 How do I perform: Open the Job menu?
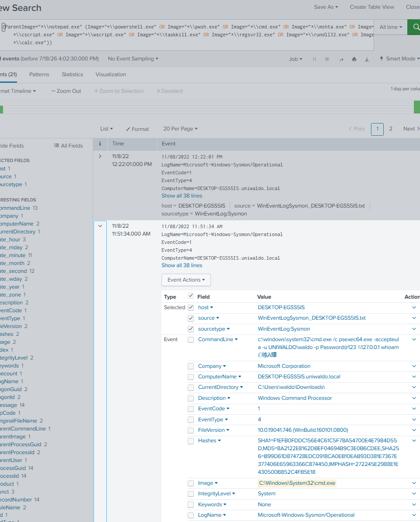click(x=296, y=59)
